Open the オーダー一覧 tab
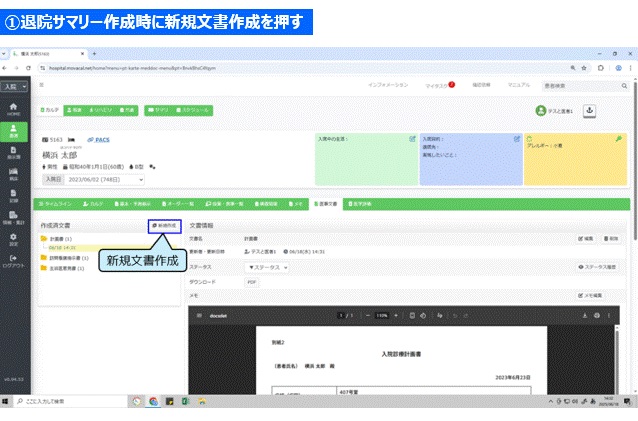The image size is (638, 421). [178, 204]
